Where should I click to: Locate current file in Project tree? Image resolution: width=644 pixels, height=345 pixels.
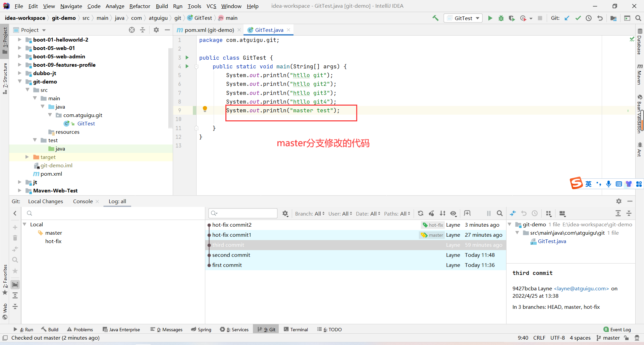click(132, 30)
